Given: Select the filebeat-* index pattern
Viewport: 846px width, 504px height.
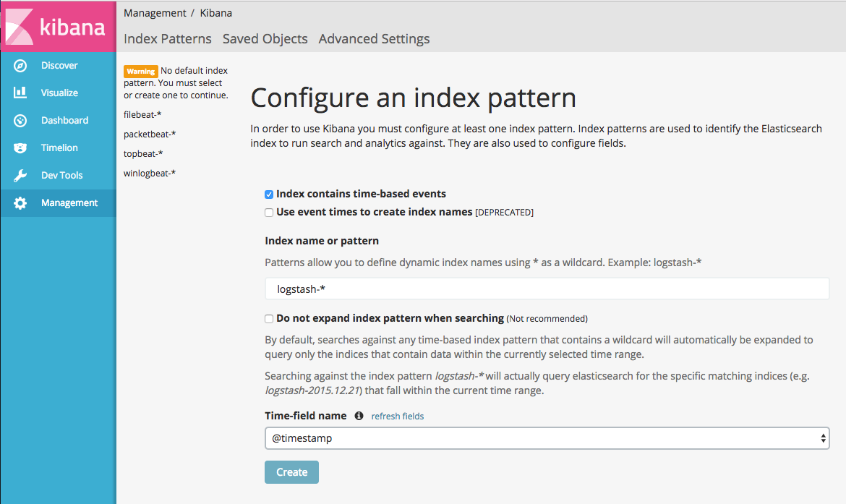Looking at the screenshot, I should coord(142,114).
